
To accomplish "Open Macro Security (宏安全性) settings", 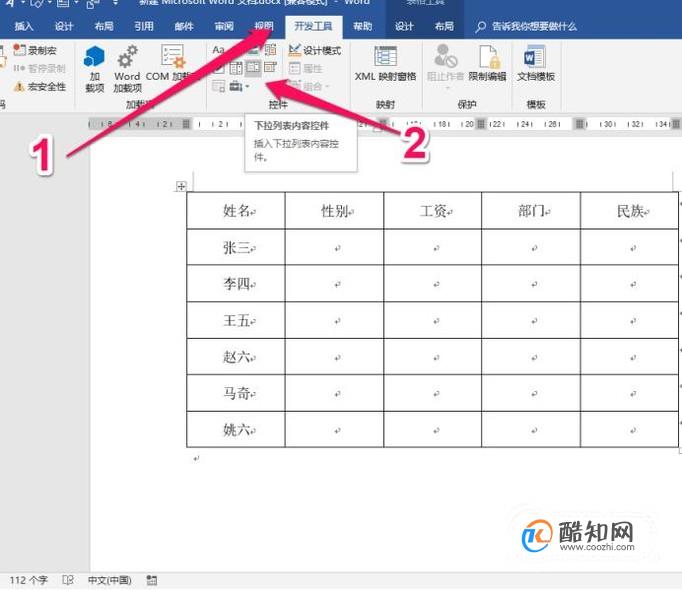I will (40, 87).
